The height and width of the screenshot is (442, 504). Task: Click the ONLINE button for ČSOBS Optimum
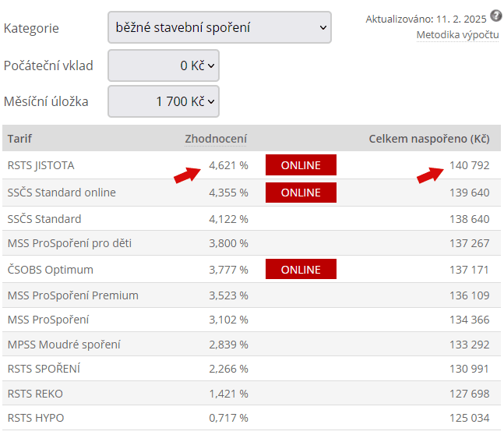click(301, 269)
